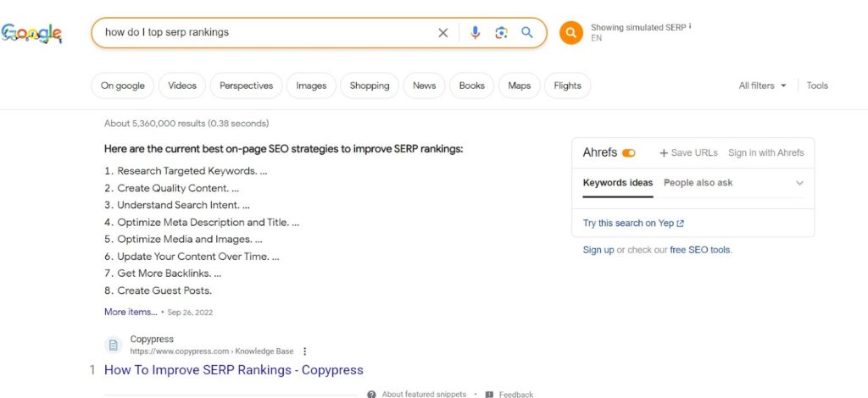This screenshot has height=398, width=868.
Task: Open Maps results
Action: 520,86
